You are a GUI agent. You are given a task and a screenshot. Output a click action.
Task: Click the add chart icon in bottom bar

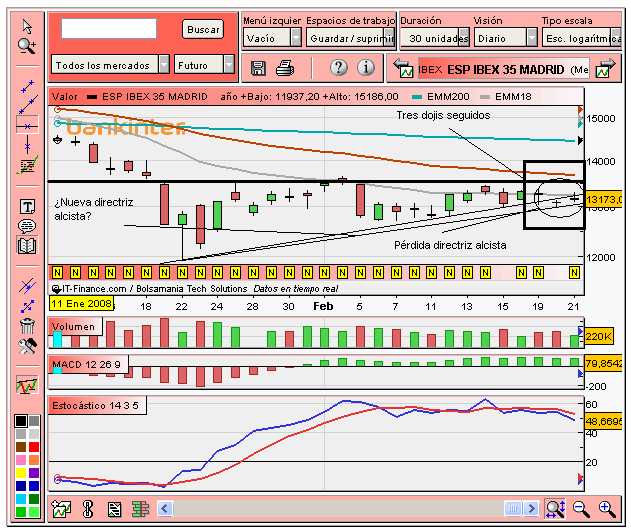[61, 509]
